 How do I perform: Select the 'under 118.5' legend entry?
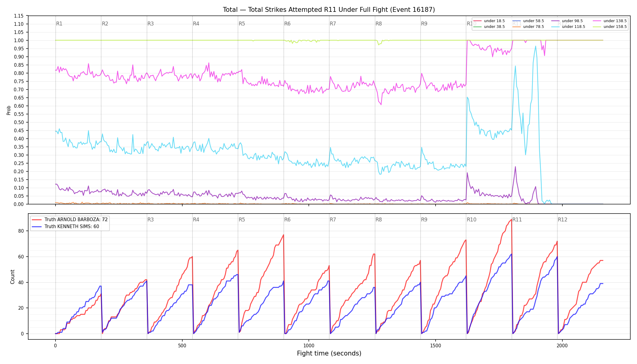pos(568,27)
